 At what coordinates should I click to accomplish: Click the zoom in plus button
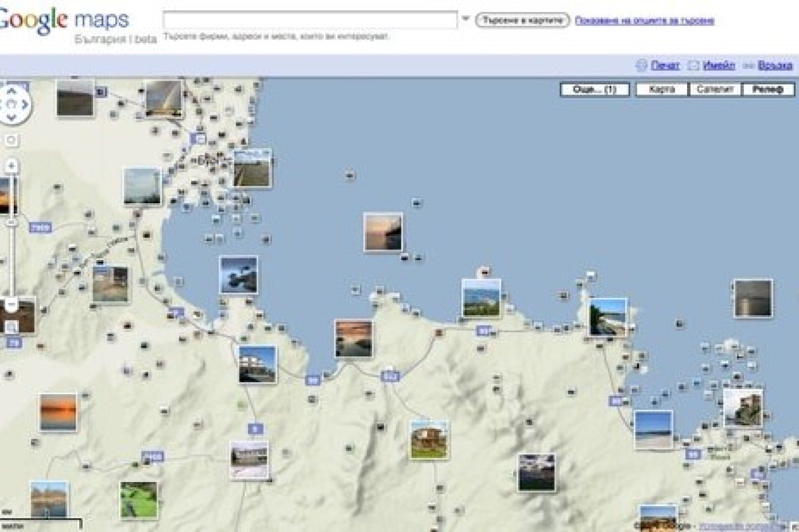pyautogui.click(x=11, y=165)
